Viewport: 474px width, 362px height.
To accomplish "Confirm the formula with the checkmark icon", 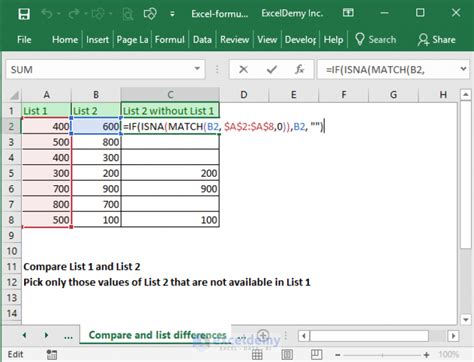I will tap(272, 70).
